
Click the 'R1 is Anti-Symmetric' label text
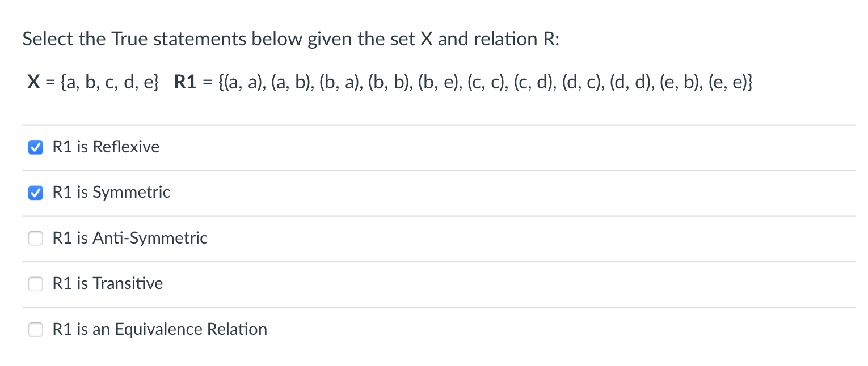[130, 239]
